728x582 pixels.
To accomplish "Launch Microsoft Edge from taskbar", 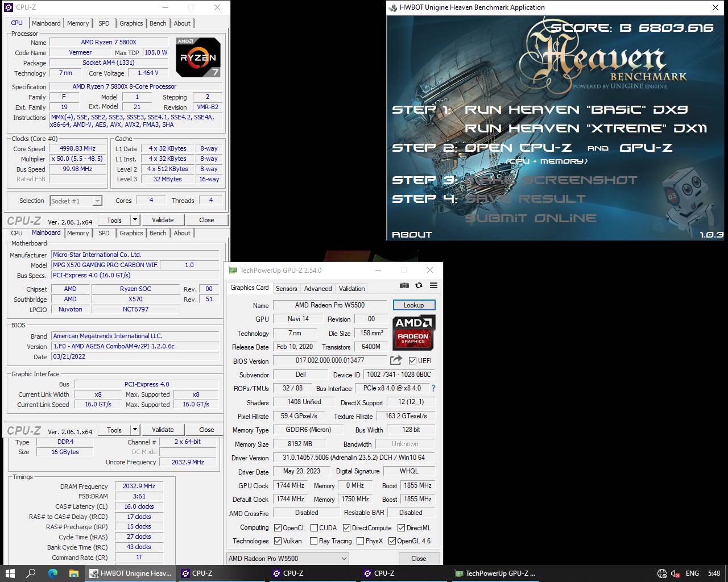I will (x=52, y=573).
